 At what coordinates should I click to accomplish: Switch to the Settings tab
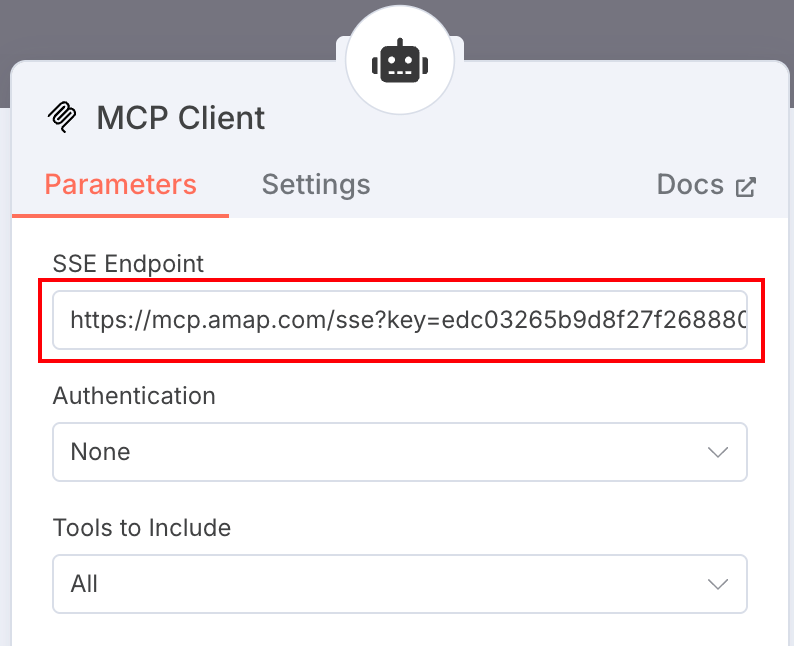[x=316, y=184]
